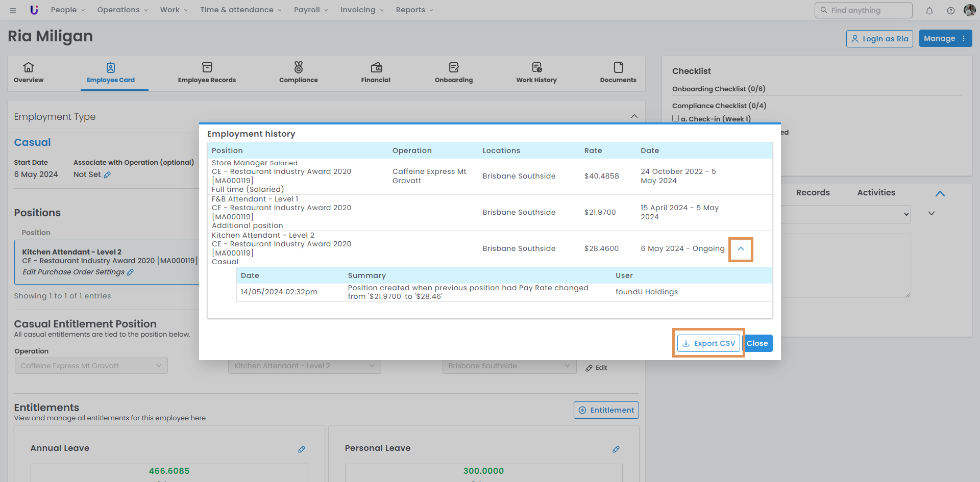This screenshot has width=980, height=482.
Task: Open the hamburger navigation menu
Action: pos(13,10)
